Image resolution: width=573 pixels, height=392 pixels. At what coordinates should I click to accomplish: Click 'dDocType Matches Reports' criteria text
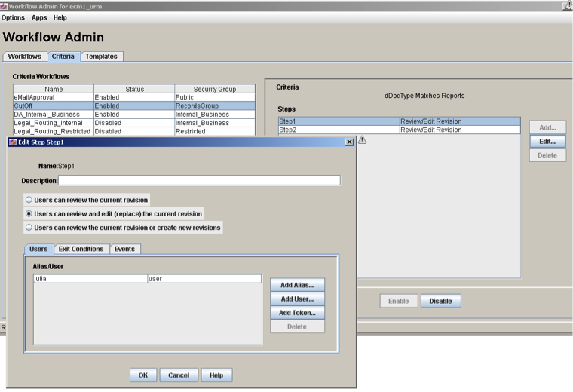424,96
